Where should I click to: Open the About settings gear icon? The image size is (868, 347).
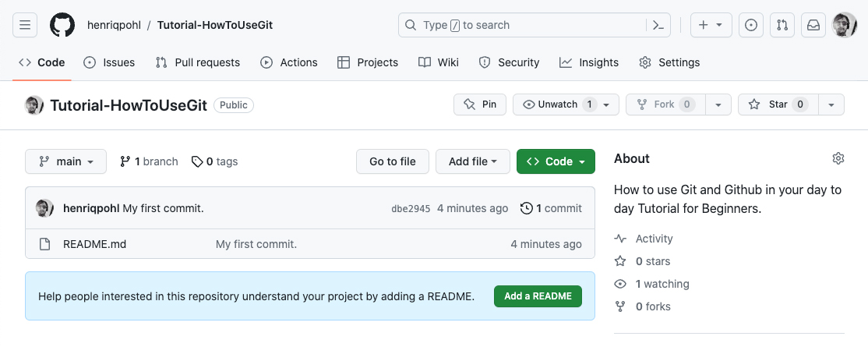tap(838, 158)
